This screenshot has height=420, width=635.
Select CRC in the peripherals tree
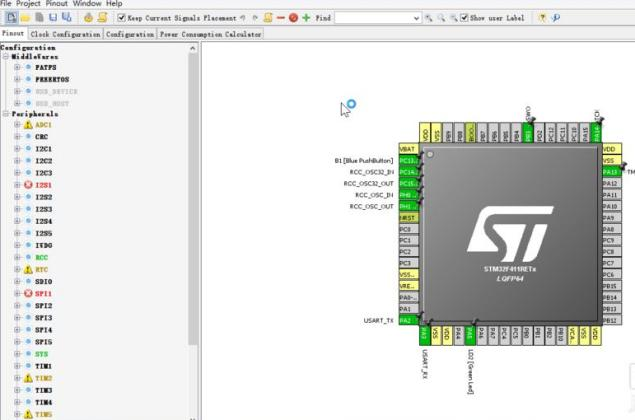(x=42, y=136)
